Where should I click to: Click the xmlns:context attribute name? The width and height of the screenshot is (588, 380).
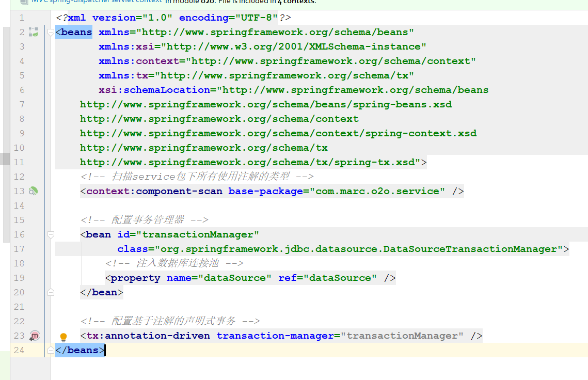(x=139, y=61)
